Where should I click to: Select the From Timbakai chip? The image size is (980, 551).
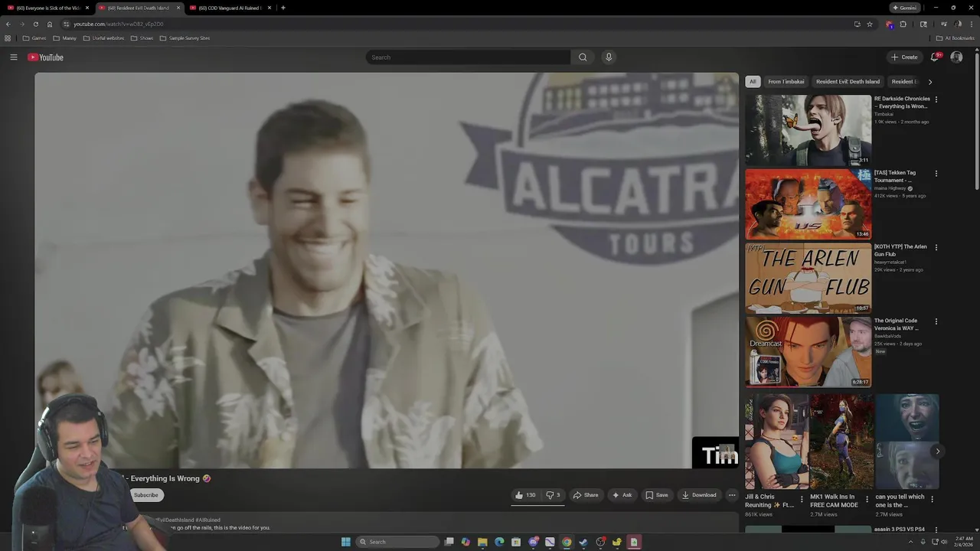click(786, 82)
